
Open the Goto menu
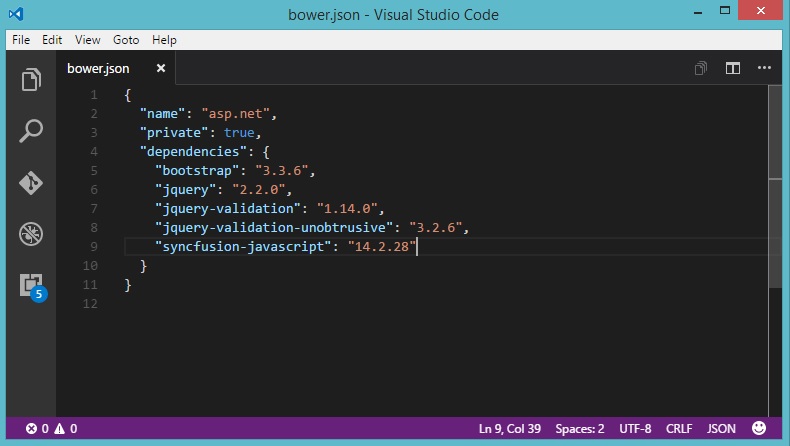click(126, 40)
